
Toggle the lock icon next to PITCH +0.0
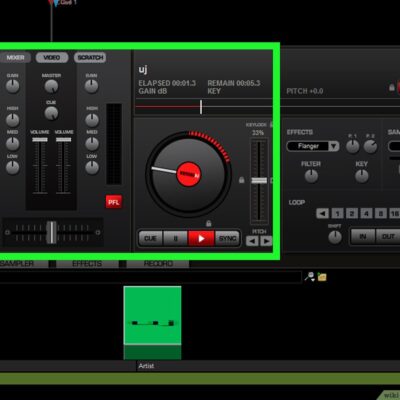[392, 88]
